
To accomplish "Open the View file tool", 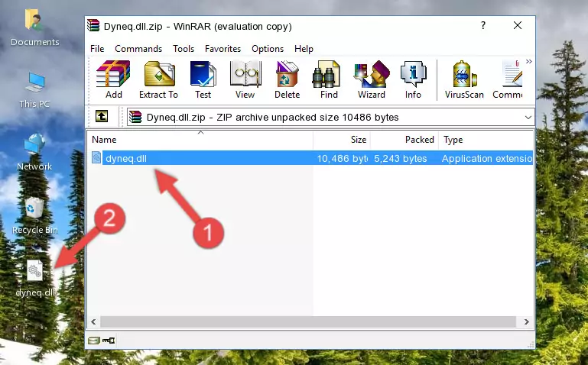I will 245,79.
